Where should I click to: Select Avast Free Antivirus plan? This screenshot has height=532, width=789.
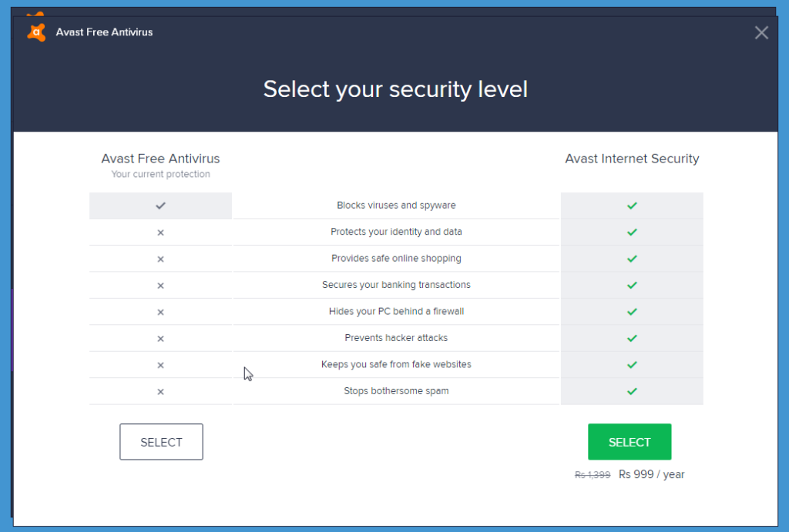tap(161, 442)
